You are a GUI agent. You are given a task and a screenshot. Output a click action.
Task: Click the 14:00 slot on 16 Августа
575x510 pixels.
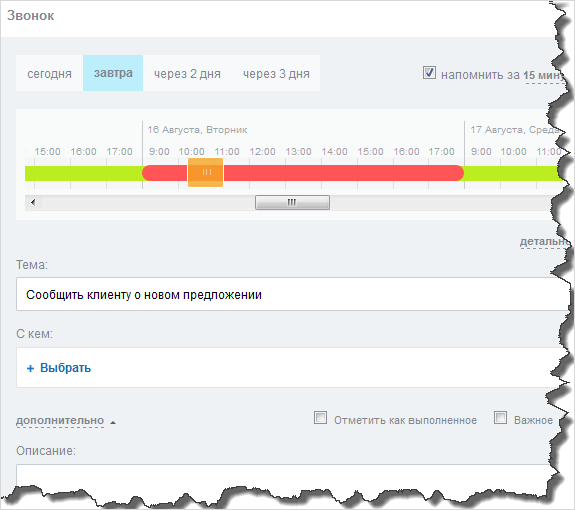tap(339, 173)
